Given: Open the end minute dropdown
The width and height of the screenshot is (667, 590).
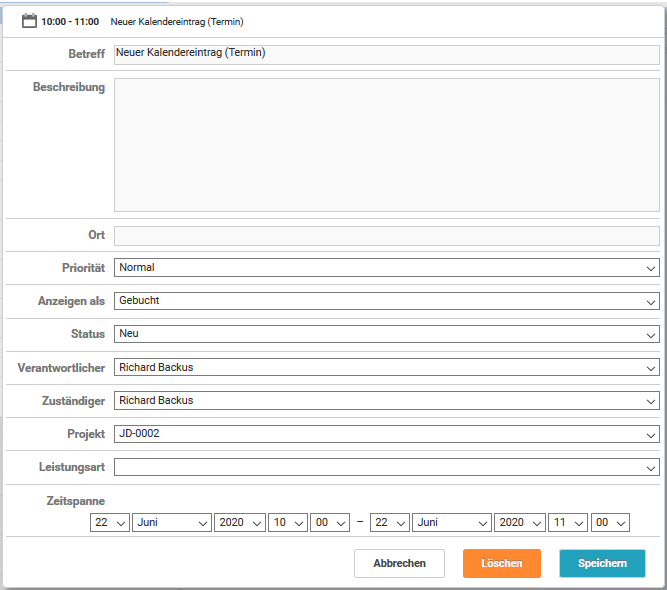Looking at the screenshot, I should tap(610, 522).
